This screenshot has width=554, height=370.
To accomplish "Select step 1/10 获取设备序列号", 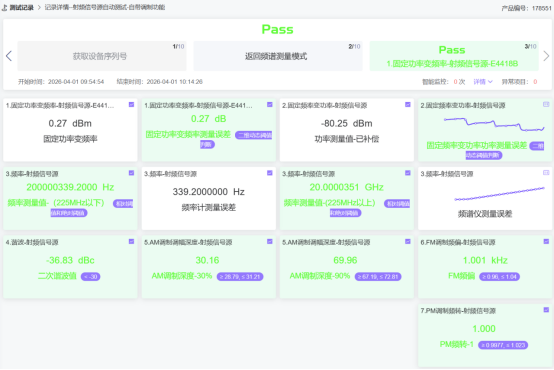I will click(x=102, y=56).
